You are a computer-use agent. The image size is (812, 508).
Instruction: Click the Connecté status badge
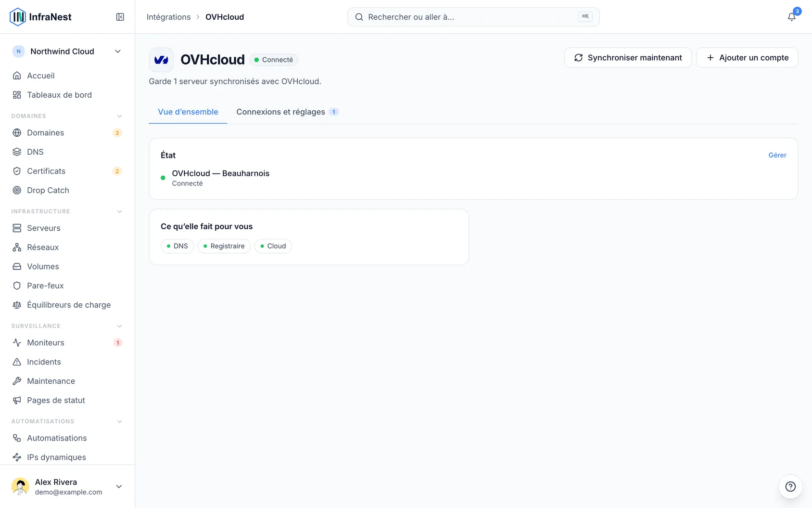pos(274,60)
